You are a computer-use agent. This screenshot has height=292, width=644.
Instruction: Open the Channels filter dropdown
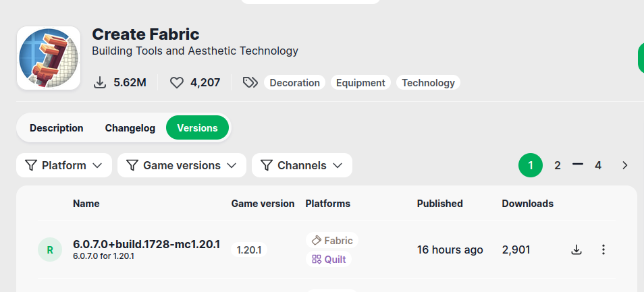coord(302,166)
